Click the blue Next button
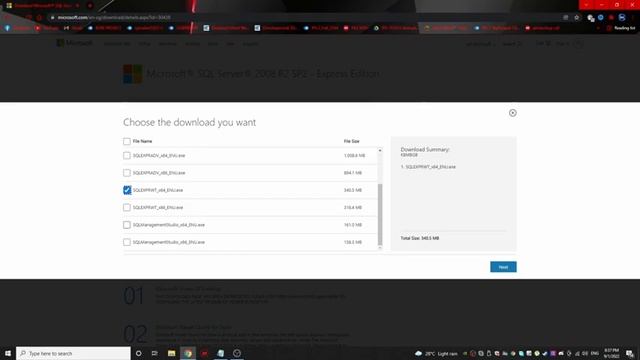This screenshot has height=360, width=640. point(503,267)
